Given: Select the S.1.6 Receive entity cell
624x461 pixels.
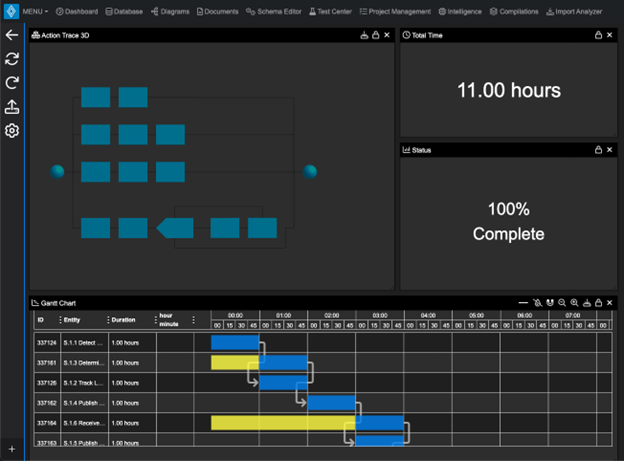Looking at the screenshot, I should [84, 423].
